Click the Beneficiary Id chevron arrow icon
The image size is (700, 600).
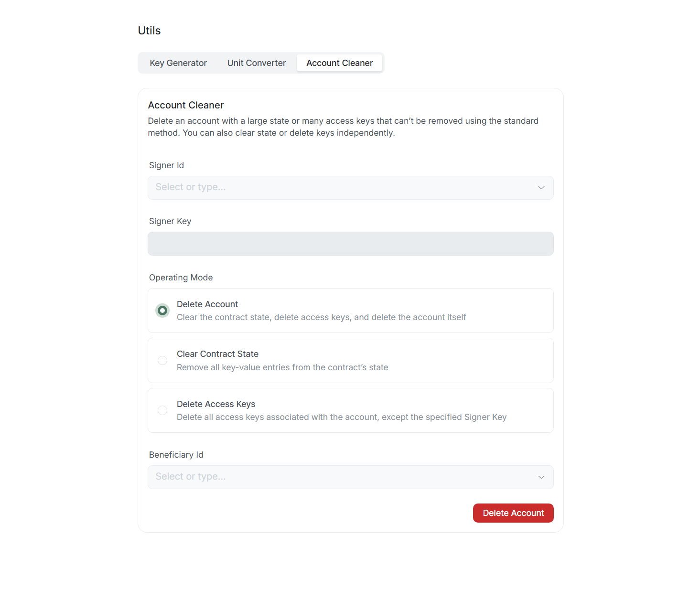(541, 477)
